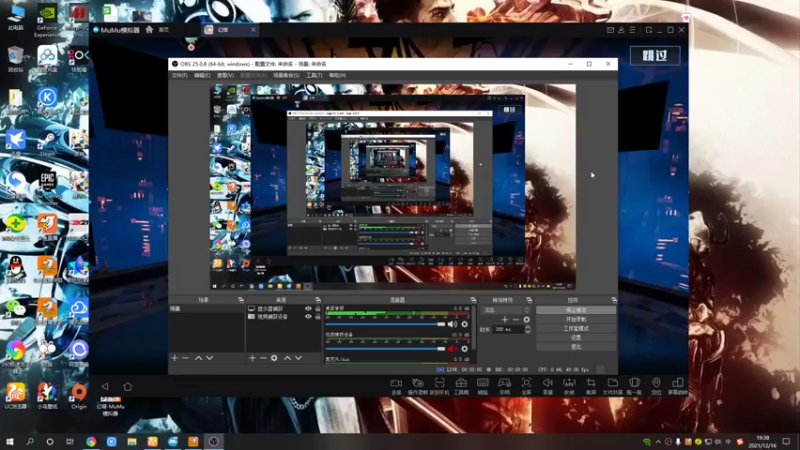Screen dimensions: 800x450
Task: Unmute the red speaker of video capture audio
Action: point(452,349)
